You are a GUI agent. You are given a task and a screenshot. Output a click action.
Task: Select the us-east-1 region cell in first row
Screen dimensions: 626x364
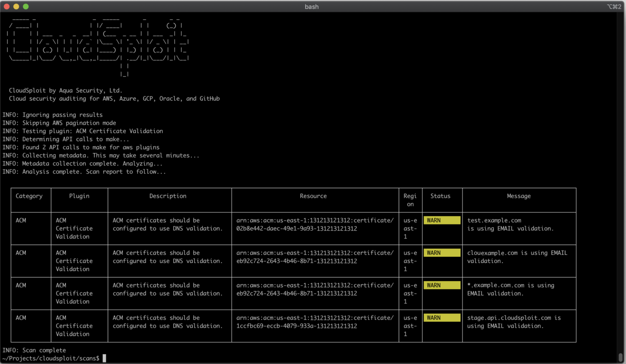(x=410, y=228)
